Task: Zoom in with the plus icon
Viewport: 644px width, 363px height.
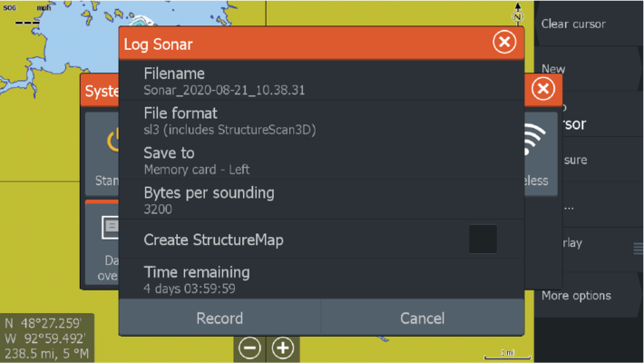Action: point(283,348)
